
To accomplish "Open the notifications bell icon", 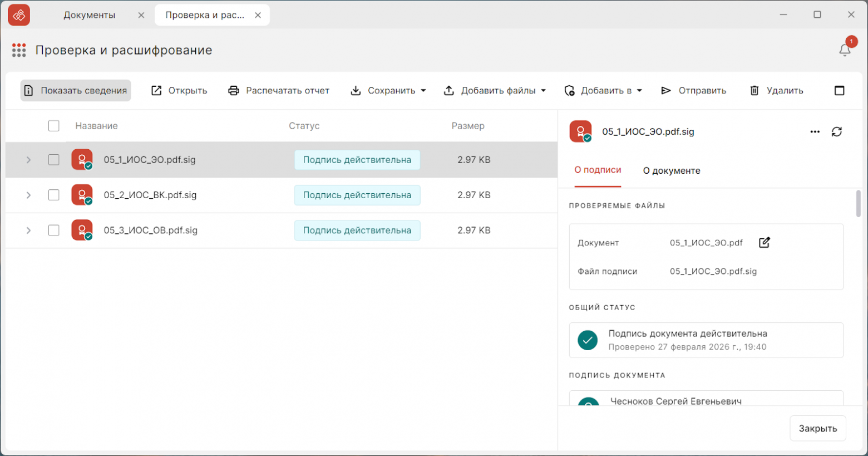I will point(845,50).
